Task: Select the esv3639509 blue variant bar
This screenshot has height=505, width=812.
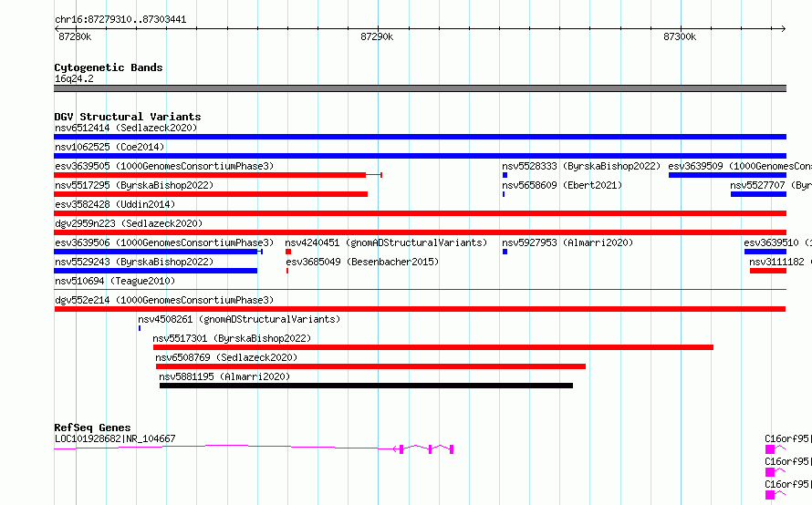Action: [727, 175]
